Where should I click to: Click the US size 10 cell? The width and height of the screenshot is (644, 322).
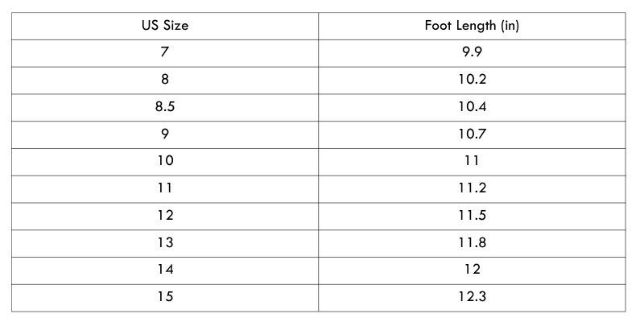tap(165, 161)
